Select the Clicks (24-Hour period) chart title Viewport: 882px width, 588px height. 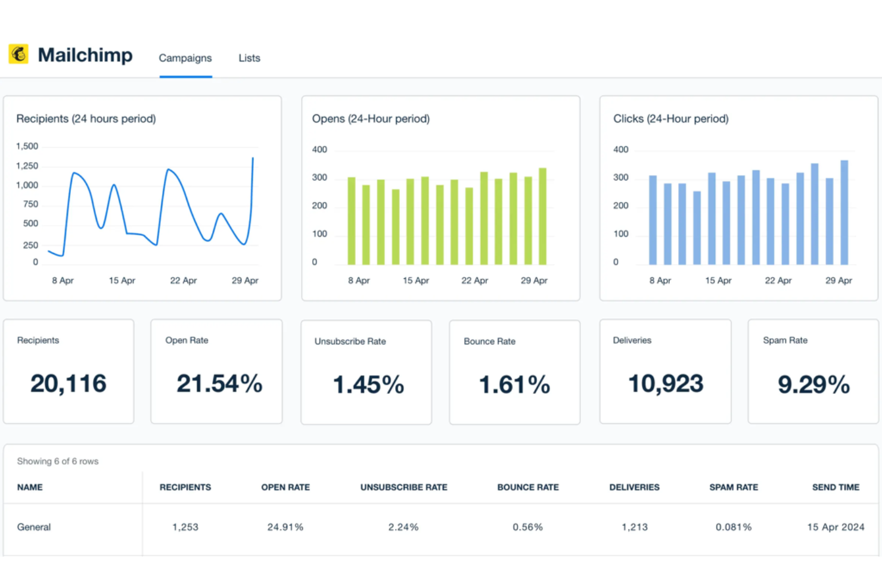tap(671, 119)
